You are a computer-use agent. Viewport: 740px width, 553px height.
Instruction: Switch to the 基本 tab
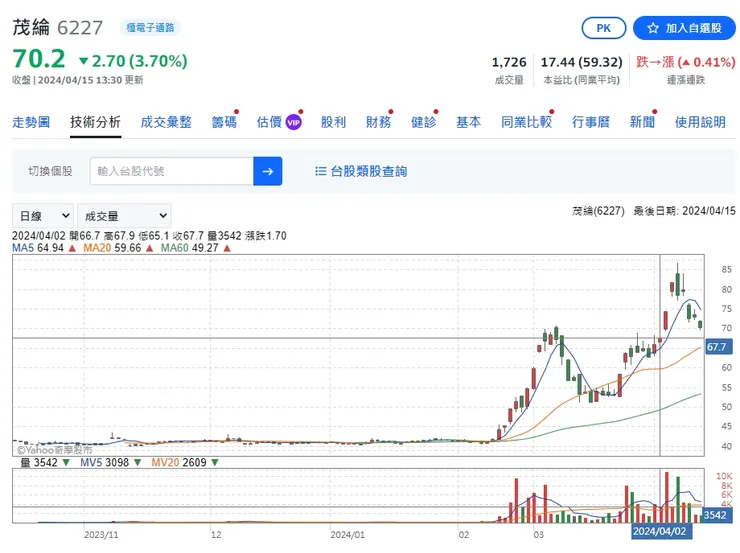tap(469, 122)
